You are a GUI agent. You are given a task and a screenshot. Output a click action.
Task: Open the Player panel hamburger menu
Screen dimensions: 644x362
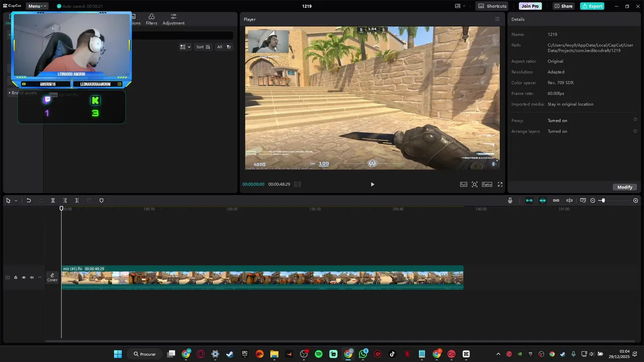click(498, 19)
